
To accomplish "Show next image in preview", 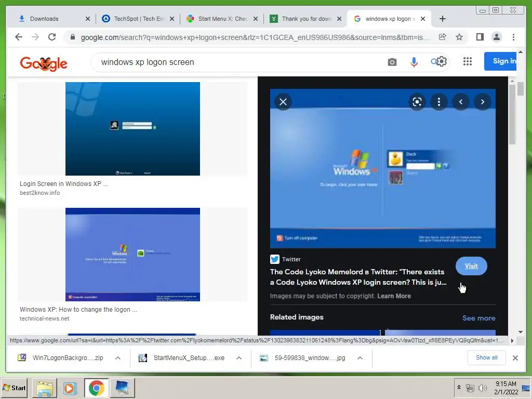I will pos(483,102).
